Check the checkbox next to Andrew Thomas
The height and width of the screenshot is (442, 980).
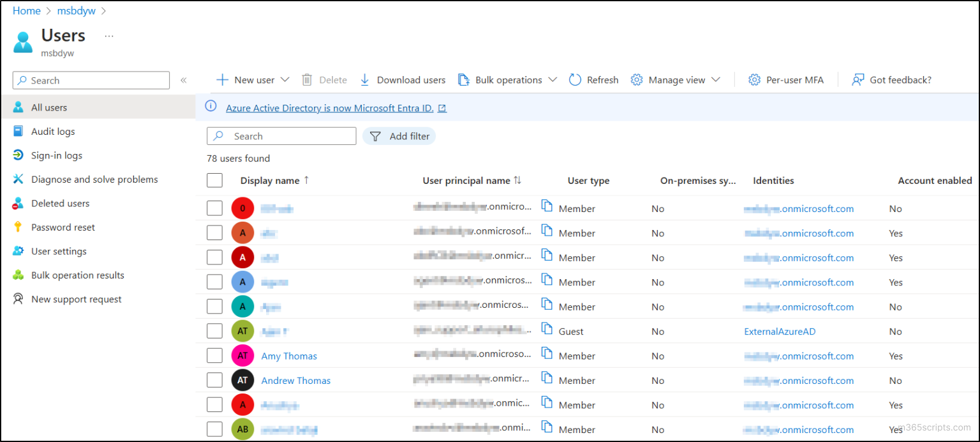tap(214, 379)
